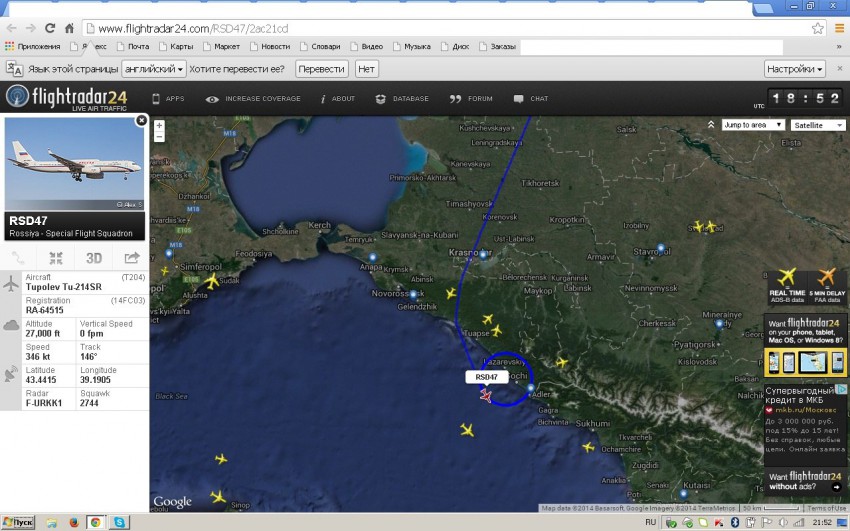Viewport: 850px width, 531px height.
Task: Close the RSD47 flight info panel
Action: (141, 120)
